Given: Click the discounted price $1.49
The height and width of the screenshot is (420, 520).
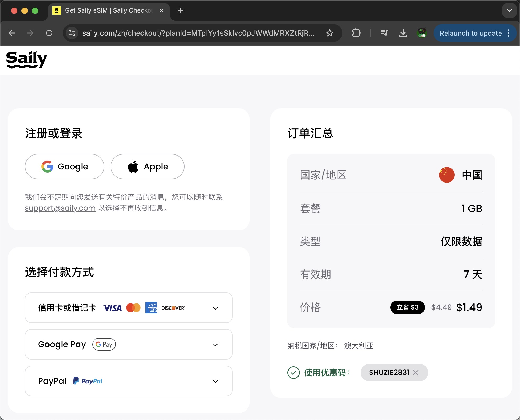Looking at the screenshot, I should tap(469, 307).
